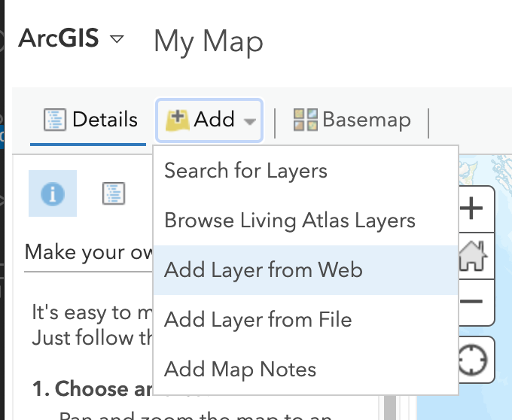Return to default extent home button
The width and height of the screenshot is (512, 420).
[x=476, y=256]
